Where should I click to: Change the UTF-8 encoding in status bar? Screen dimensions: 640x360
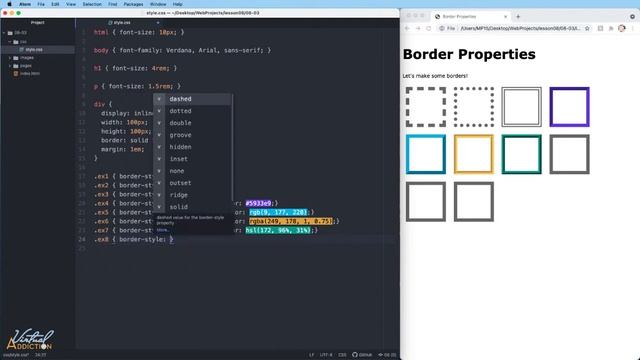tap(326, 355)
